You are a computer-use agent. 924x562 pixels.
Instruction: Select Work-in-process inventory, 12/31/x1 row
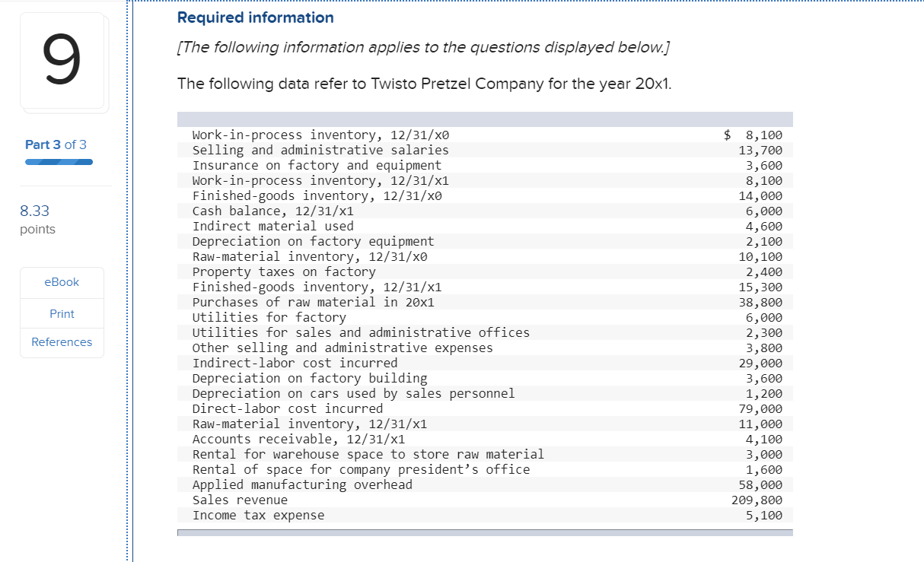tap(486, 180)
